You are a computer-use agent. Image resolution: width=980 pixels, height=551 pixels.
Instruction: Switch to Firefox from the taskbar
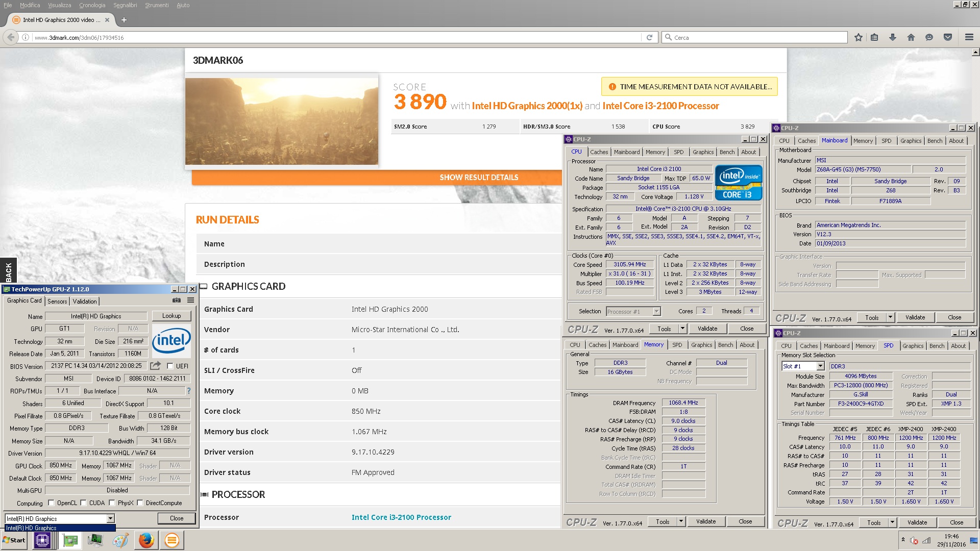coord(146,540)
